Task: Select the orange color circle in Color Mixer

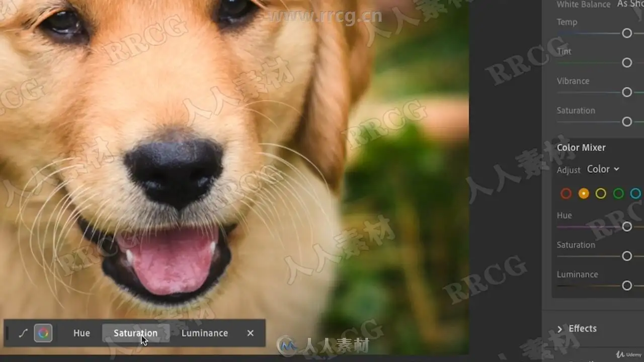Action: click(x=584, y=194)
